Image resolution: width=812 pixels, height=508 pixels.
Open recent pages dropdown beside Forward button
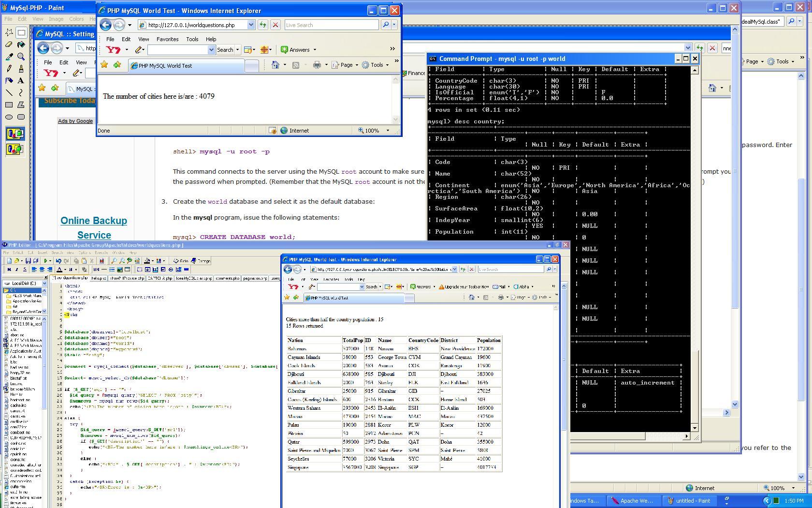[130, 25]
